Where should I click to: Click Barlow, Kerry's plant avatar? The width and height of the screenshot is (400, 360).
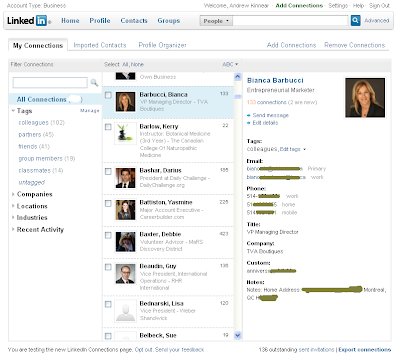(x=125, y=134)
